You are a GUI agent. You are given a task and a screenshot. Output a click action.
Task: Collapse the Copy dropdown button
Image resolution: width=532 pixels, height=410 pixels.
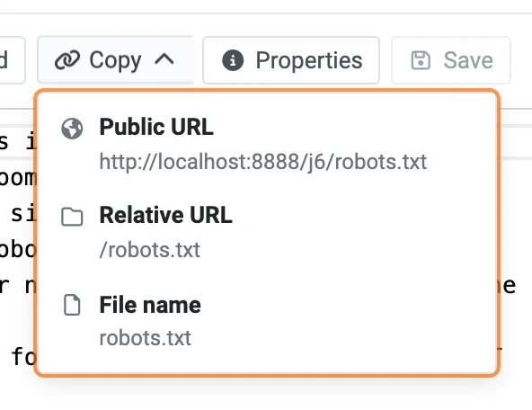(115, 60)
